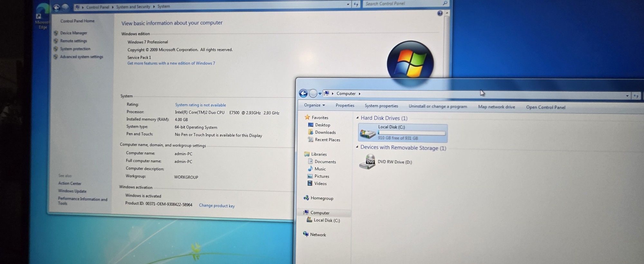Collapse Devices with Removable Storage group
The height and width of the screenshot is (264, 644).
tap(357, 147)
